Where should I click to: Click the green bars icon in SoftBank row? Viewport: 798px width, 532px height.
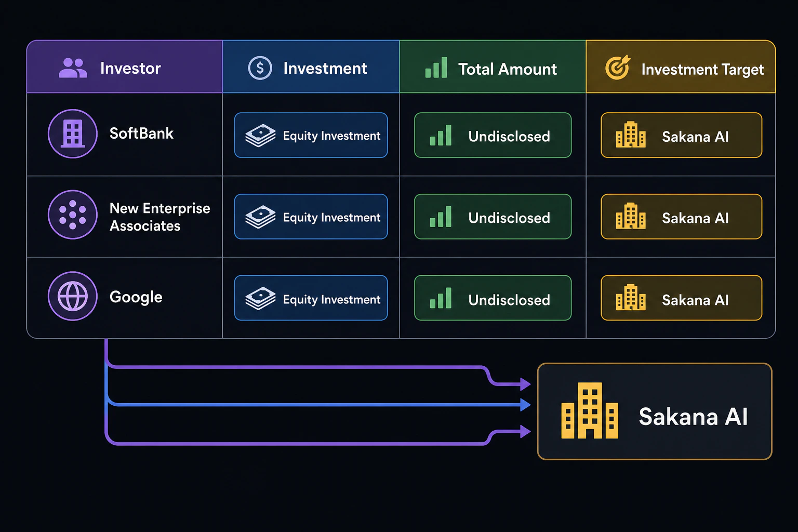coord(441,136)
